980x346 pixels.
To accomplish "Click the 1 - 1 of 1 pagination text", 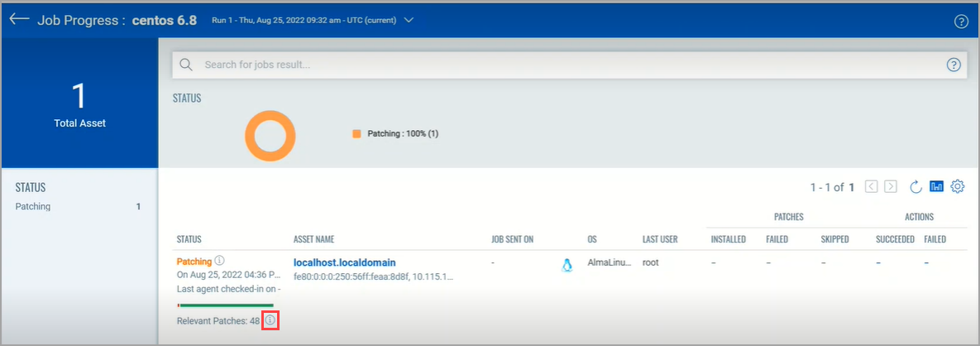I will 834,187.
